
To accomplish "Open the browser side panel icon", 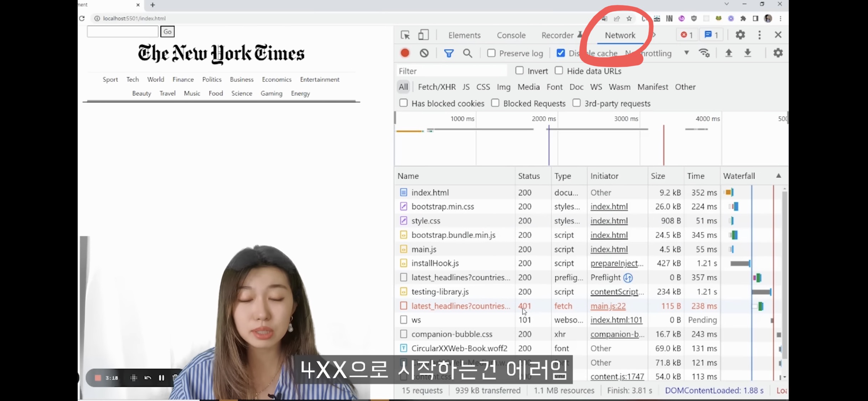I will [x=755, y=19].
